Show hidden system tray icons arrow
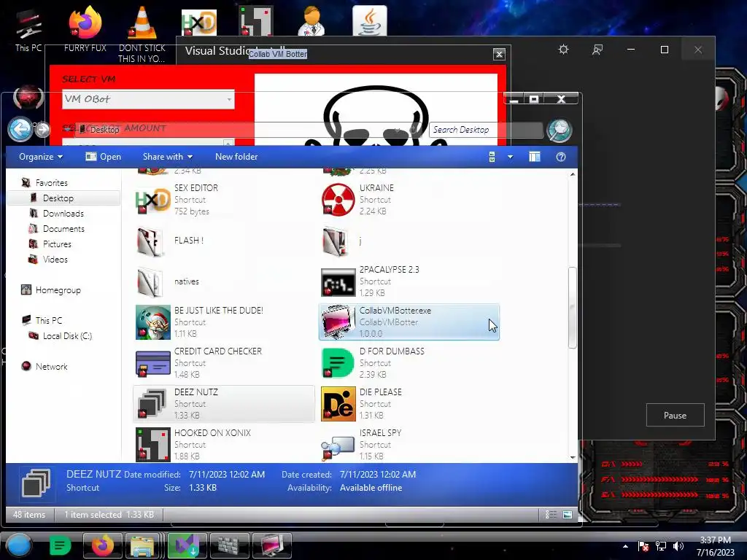The height and width of the screenshot is (560, 747). (x=625, y=546)
